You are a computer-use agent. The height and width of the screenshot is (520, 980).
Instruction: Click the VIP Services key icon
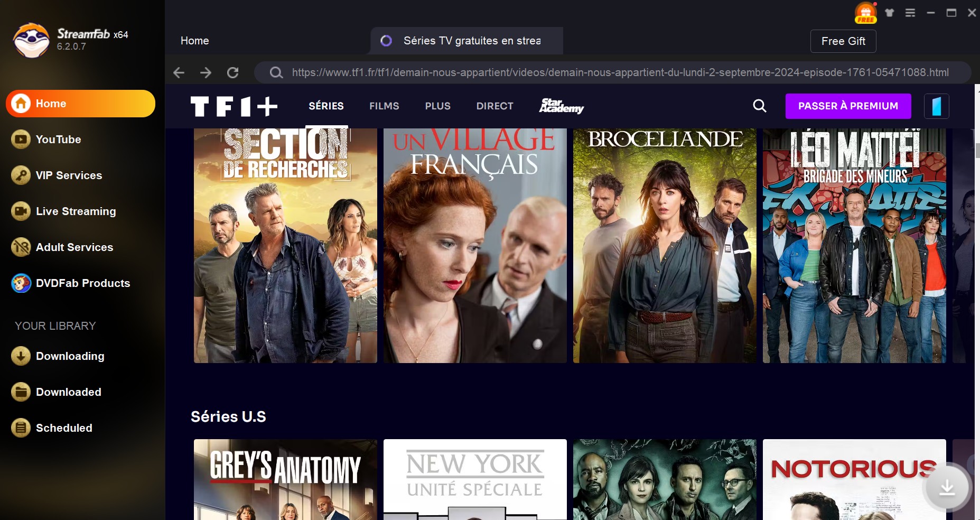tap(21, 175)
